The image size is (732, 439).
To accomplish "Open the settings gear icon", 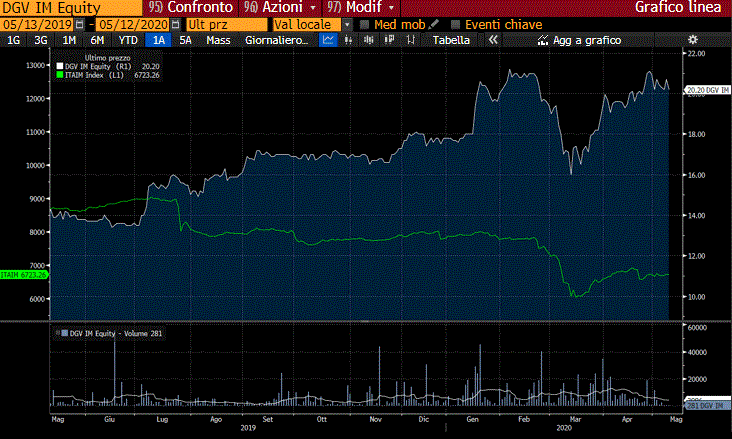I will click(693, 40).
